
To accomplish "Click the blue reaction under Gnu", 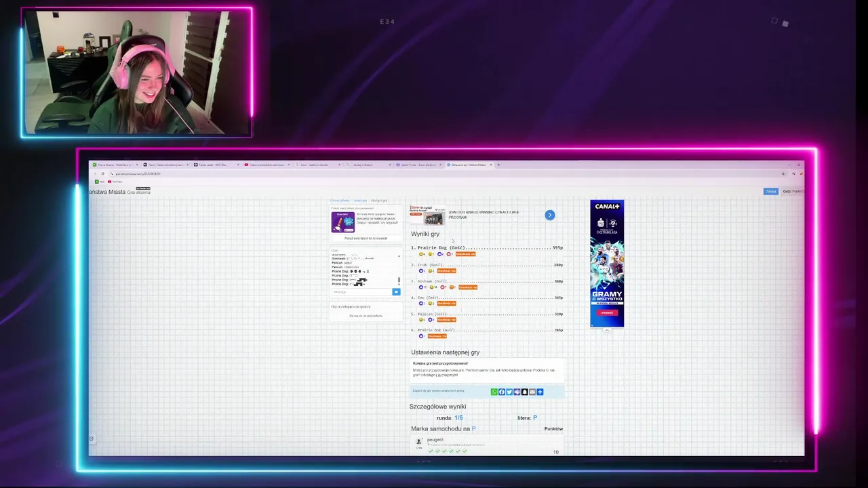I will (x=421, y=303).
